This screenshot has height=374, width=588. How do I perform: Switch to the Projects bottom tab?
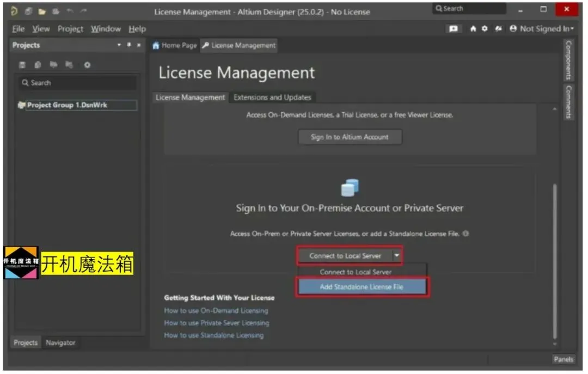(x=26, y=342)
